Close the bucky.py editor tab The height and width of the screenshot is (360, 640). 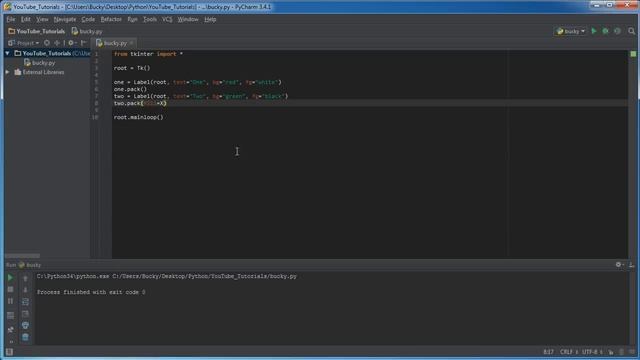tap(131, 43)
